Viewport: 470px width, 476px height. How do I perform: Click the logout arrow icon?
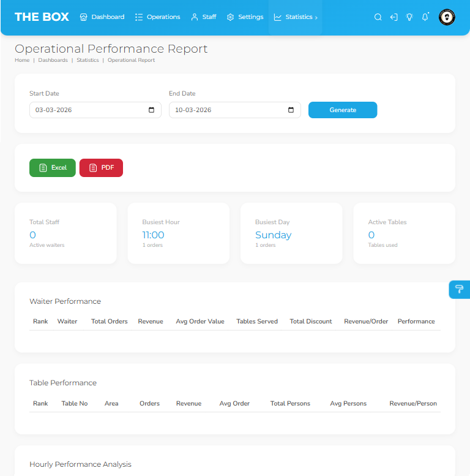[x=394, y=17]
